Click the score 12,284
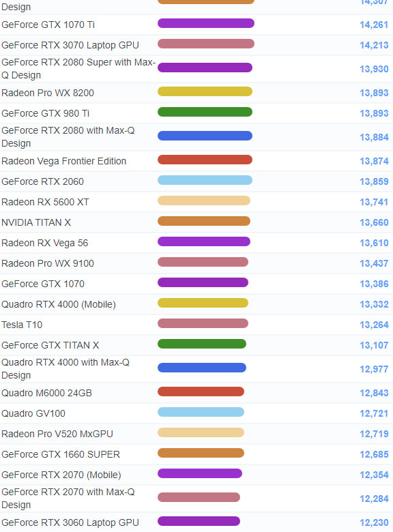 374,499
